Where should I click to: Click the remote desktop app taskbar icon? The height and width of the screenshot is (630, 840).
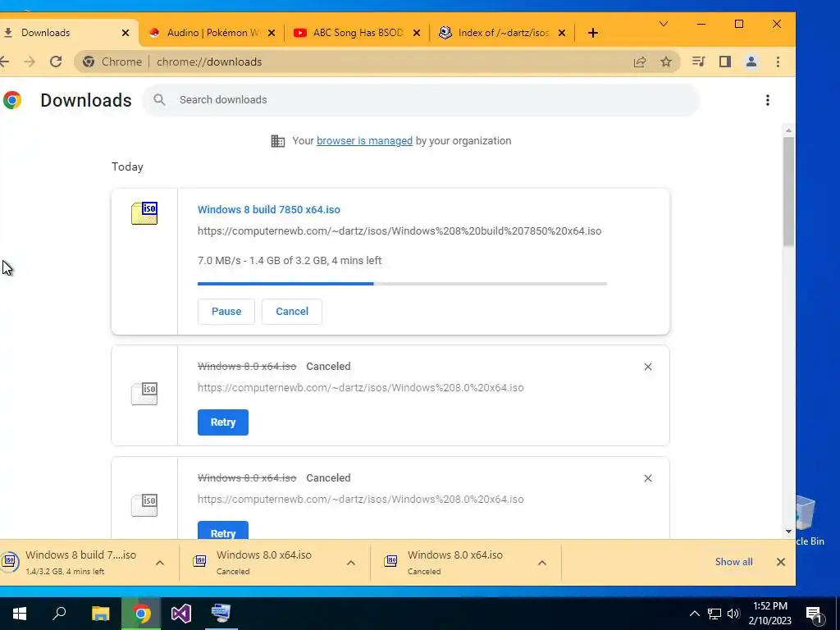[221, 614]
